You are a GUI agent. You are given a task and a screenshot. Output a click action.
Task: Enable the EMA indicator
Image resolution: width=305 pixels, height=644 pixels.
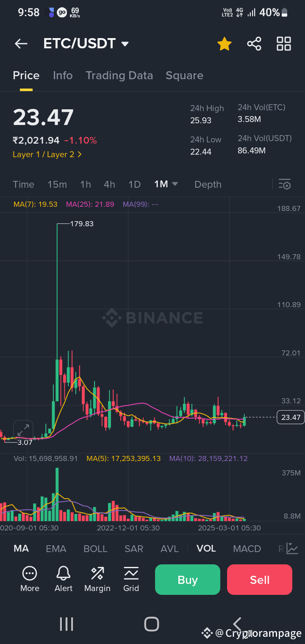coord(56,549)
